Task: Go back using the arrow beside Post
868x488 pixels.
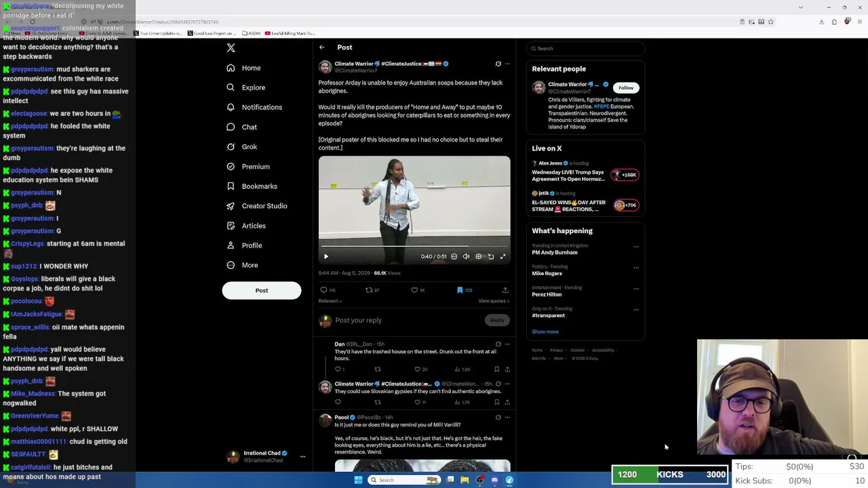Action: tap(322, 47)
